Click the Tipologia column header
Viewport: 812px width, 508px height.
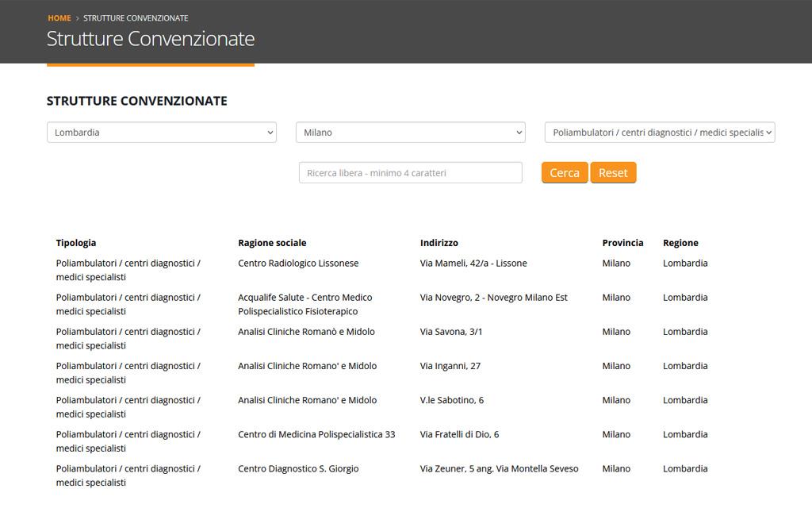point(76,243)
